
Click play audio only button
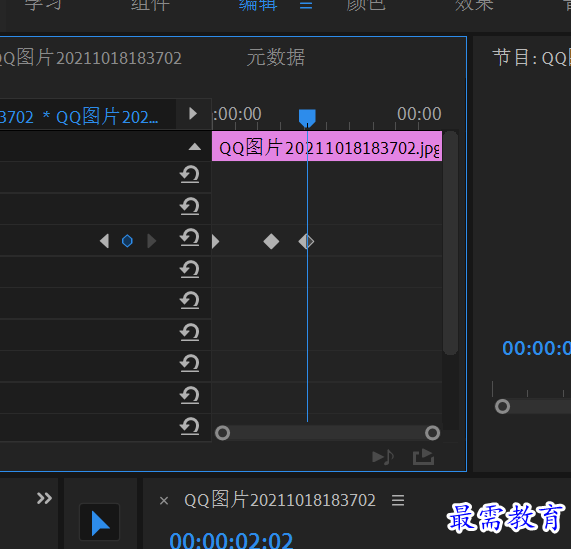pyautogui.click(x=383, y=457)
